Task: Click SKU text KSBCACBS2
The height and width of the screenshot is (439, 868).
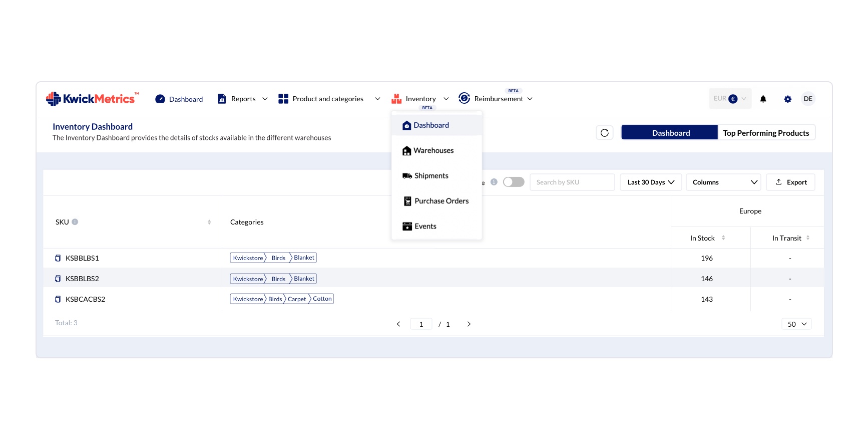Action: click(x=85, y=299)
